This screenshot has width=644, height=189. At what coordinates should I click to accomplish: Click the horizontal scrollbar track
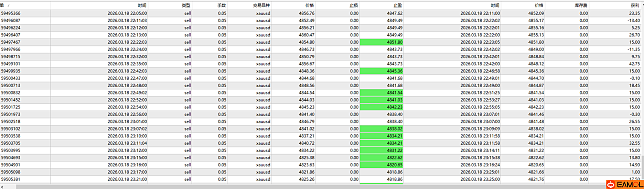point(310,187)
